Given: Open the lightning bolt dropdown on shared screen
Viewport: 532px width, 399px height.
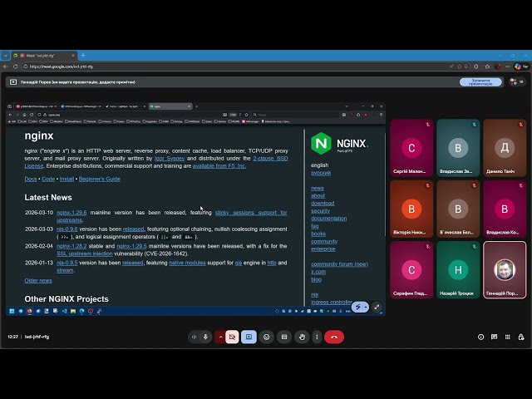Looking at the screenshot, I should pos(360,307).
